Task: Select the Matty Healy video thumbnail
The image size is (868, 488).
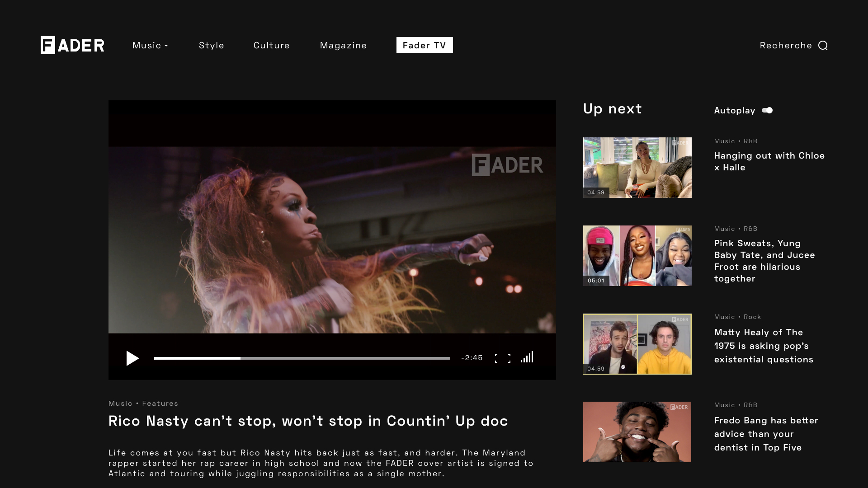Action: 637,344
